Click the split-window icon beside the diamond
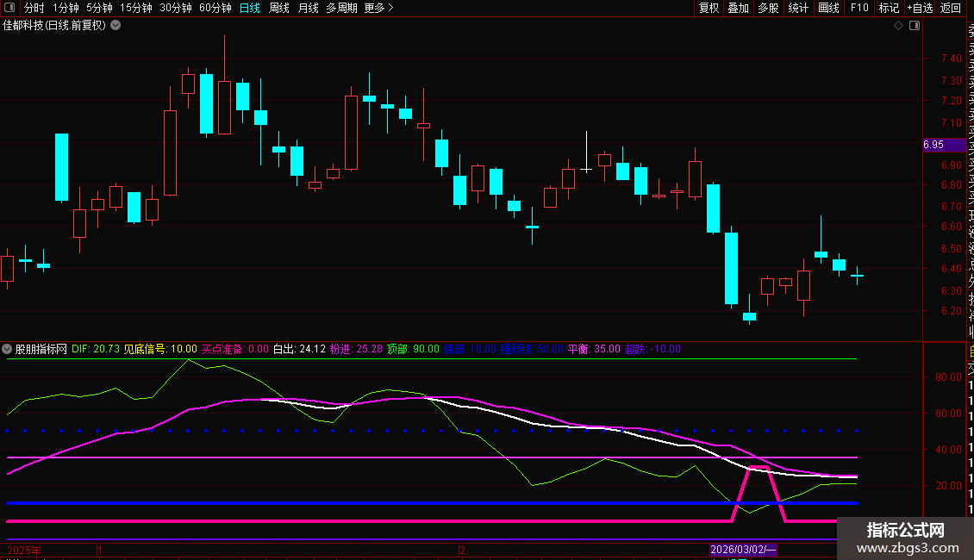The width and height of the screenshot is (974, 560). point(915,26)
